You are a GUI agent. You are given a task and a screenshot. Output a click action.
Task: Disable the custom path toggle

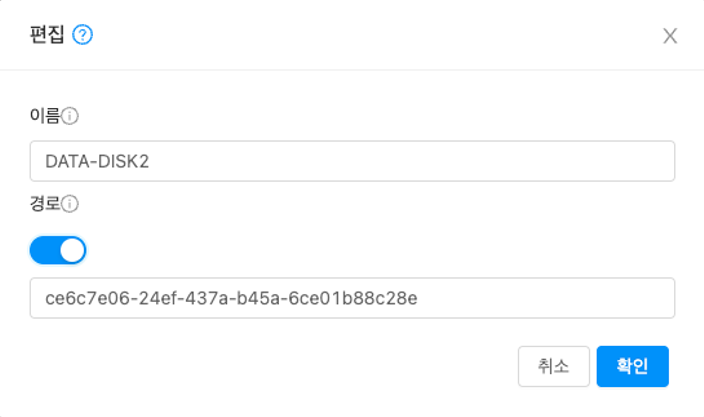[58, 250]
